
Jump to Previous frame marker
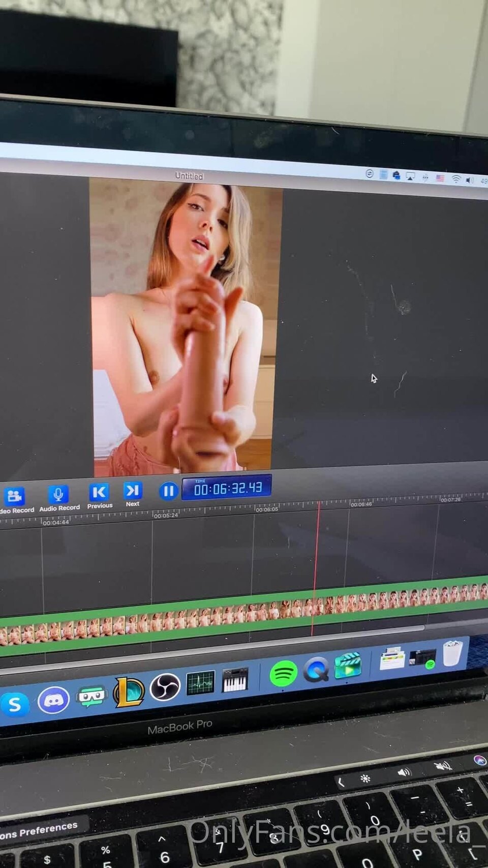tap(99, 493)
